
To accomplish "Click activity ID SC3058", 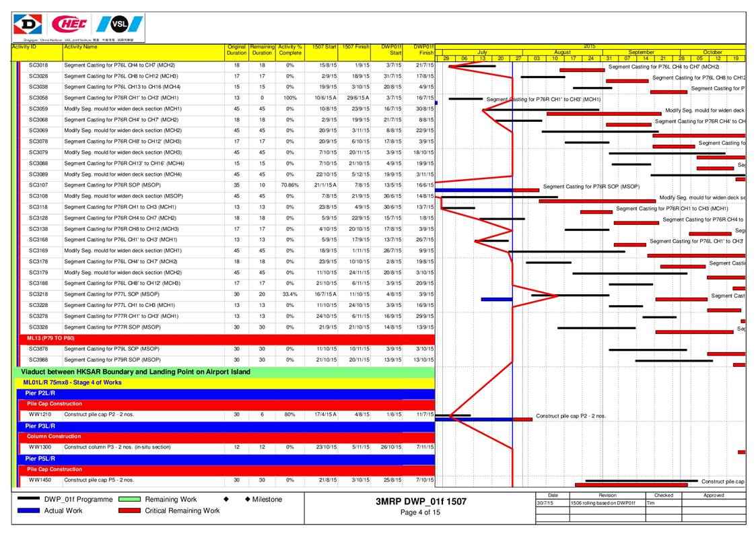I will point(38,98).
